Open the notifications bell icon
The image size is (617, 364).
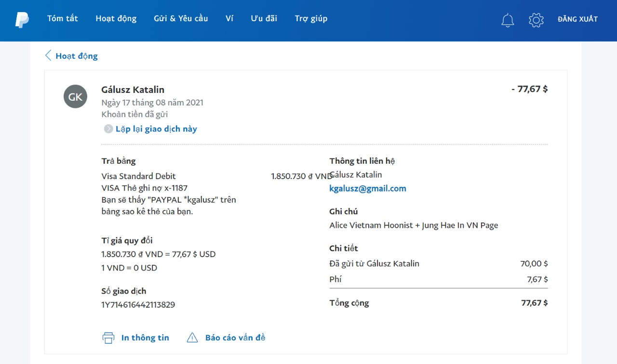(508, 20)
